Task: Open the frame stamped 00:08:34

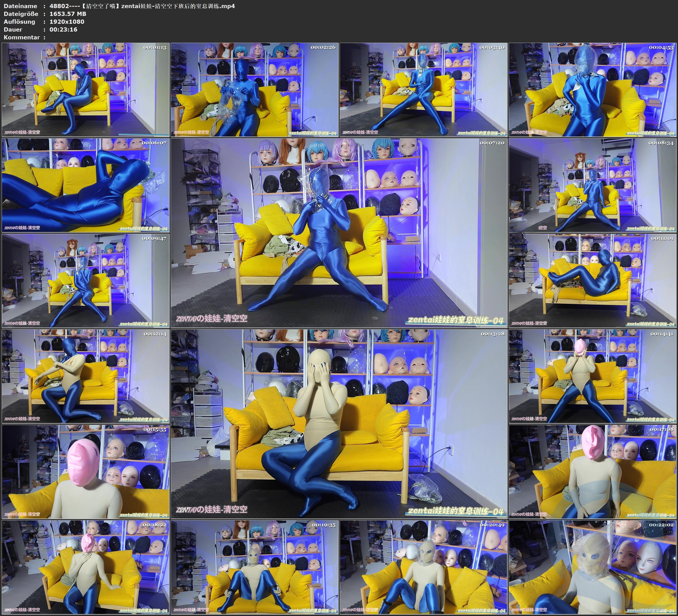Action: [x=593, y=185]
